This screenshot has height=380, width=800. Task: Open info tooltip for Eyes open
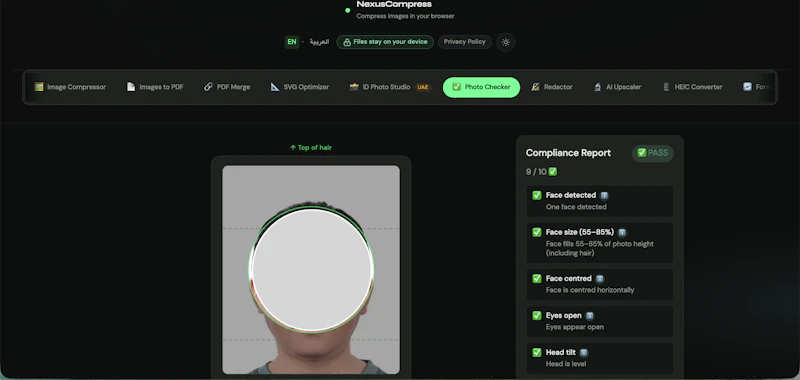[x=590, y=316]
